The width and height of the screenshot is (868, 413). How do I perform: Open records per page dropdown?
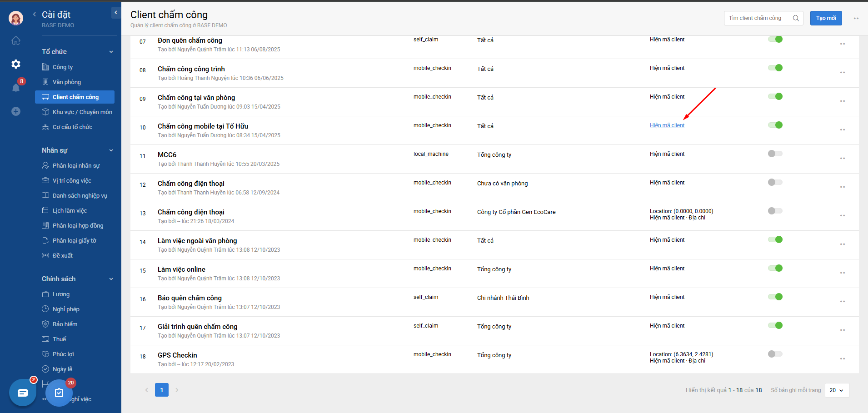836,390
